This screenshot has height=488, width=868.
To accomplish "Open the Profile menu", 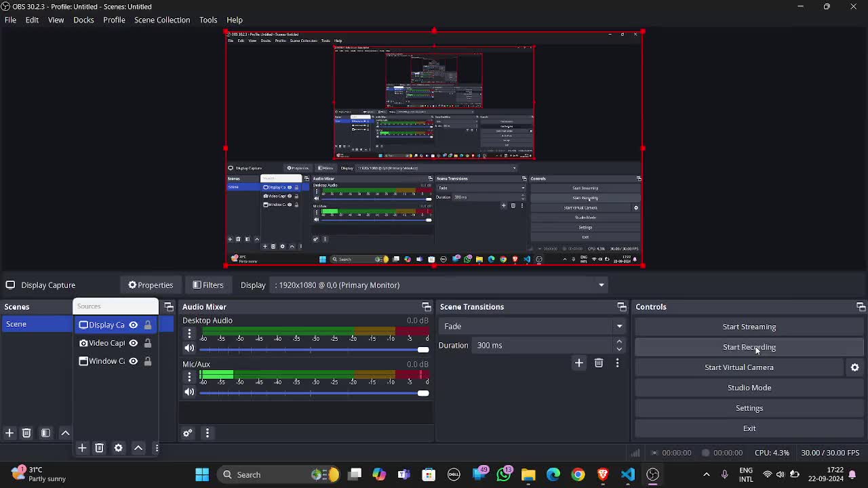I will pos(114,20).
